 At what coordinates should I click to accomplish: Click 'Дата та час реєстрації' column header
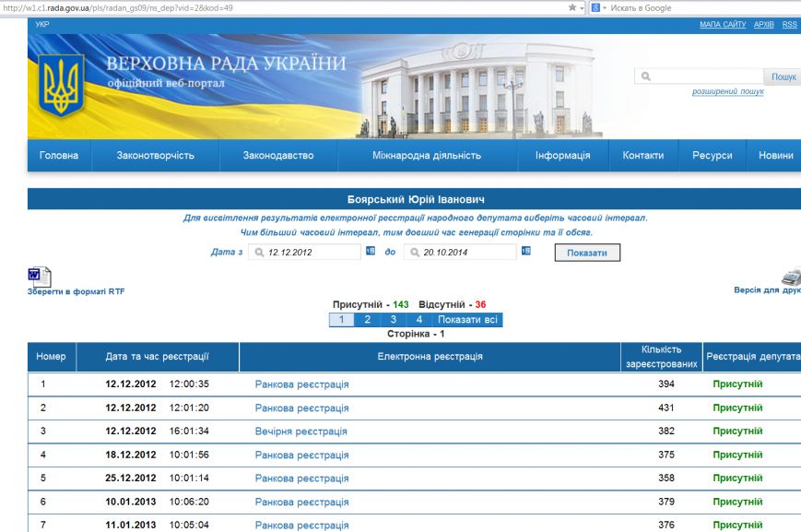(158, 357)
